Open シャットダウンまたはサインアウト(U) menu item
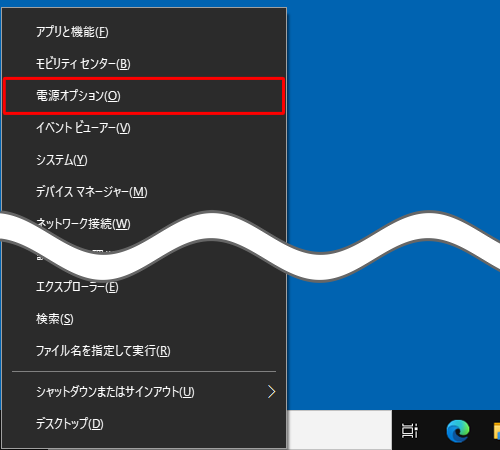500x450 pixels. (x=144, y=392)
